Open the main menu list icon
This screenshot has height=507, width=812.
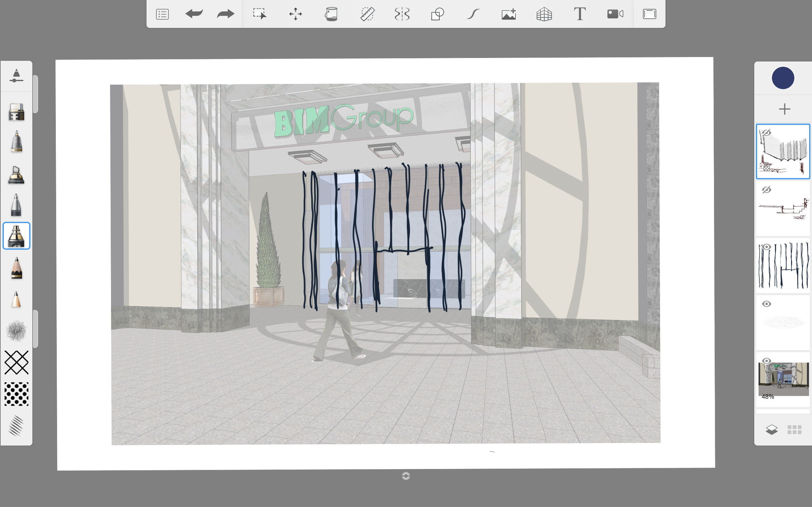point(162,14)
